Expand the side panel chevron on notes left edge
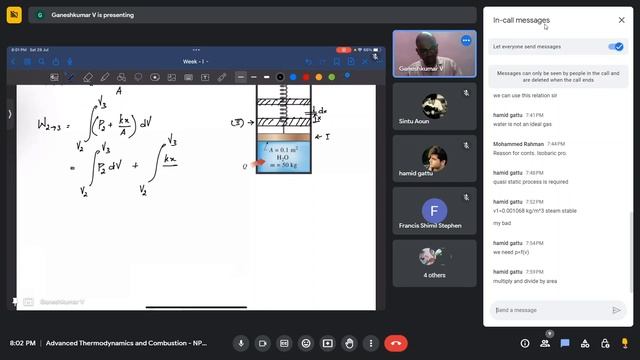The image size is (640, 360). 10,114
